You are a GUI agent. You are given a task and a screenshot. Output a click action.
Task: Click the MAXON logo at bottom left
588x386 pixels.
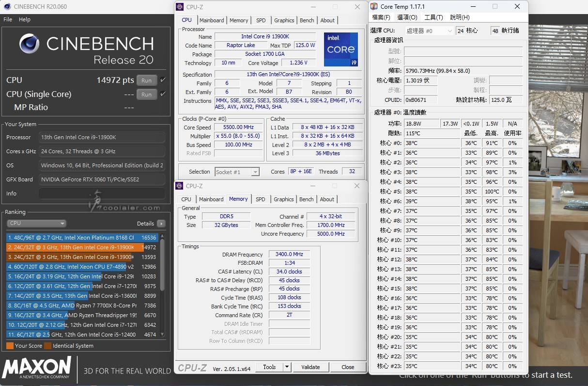pyautogui.click(x=37, y=368)
